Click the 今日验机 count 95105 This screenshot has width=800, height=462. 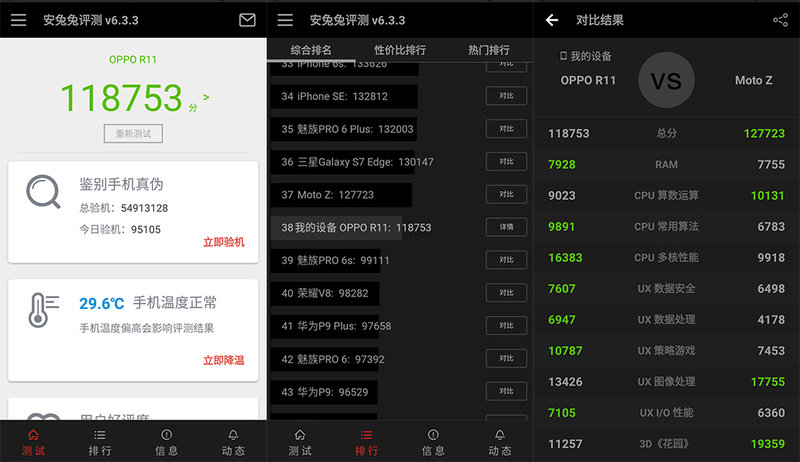tap(146, 229)
